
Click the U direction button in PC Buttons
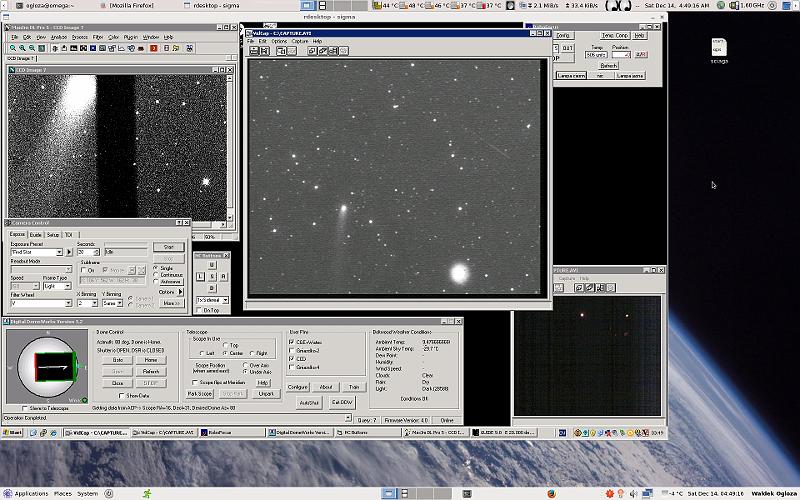pyautogui.click(x=212, y=265)
